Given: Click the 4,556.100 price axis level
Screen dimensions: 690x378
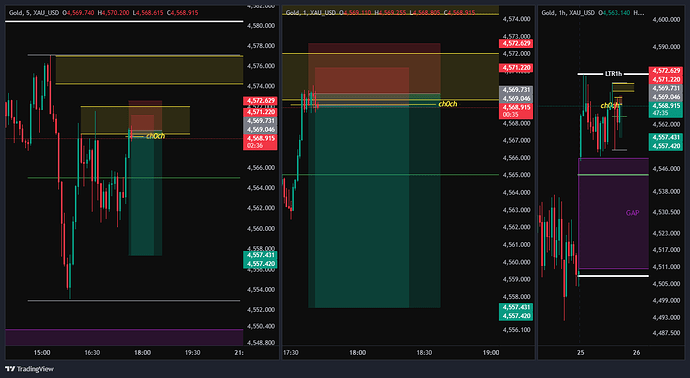Looking at the screenshot, I should pyautogui.click(x=516, y=329).
